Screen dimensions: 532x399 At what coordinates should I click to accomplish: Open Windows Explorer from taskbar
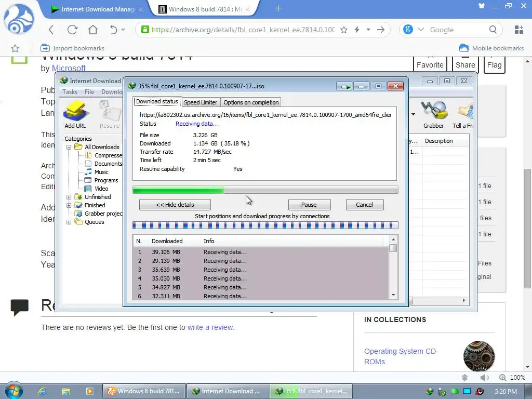[x=66, y=391]
